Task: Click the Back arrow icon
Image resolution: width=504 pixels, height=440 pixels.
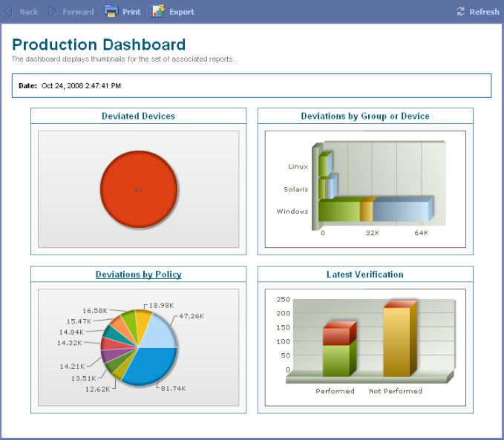Action: 9,11
